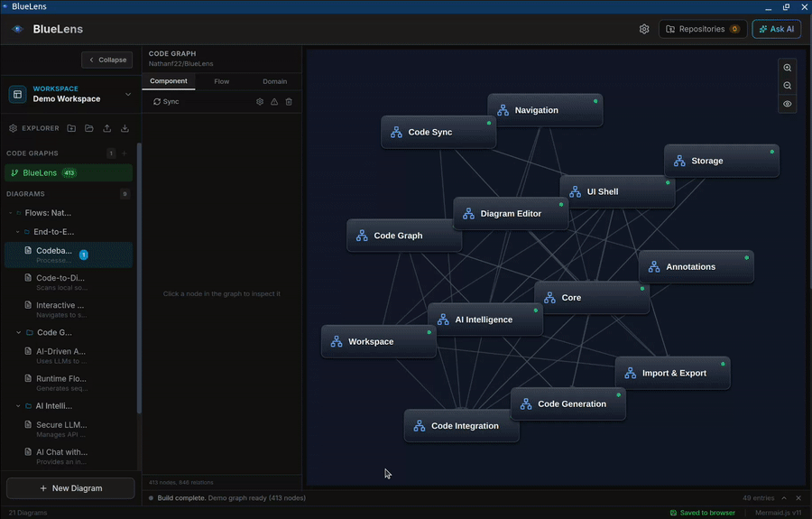
Task: Delete the code graph with trash icon
Action: (289, 102)
